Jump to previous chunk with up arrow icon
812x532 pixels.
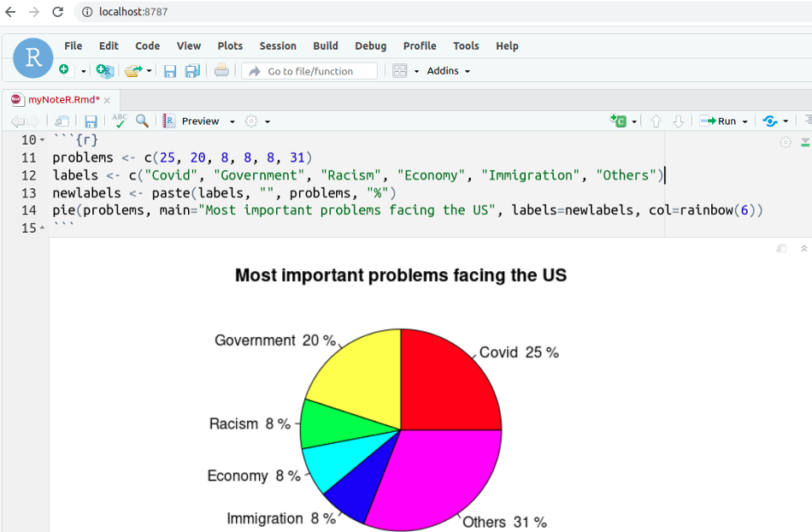[656, 121]
